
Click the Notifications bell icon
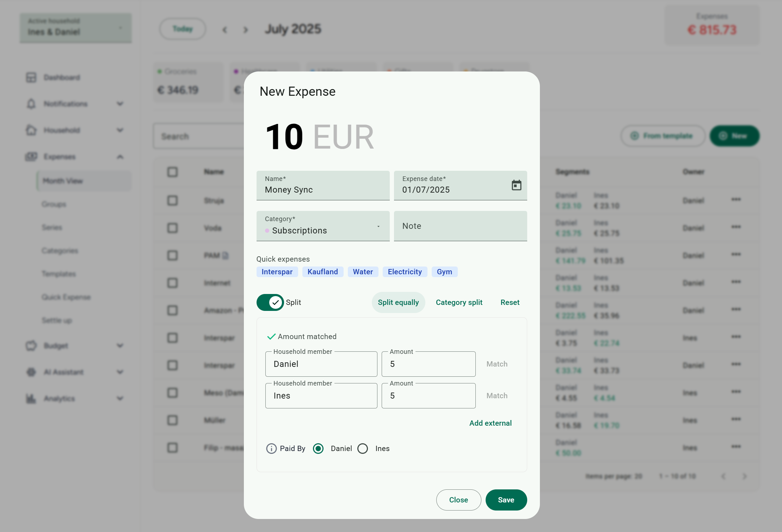[x=31, y=104]
